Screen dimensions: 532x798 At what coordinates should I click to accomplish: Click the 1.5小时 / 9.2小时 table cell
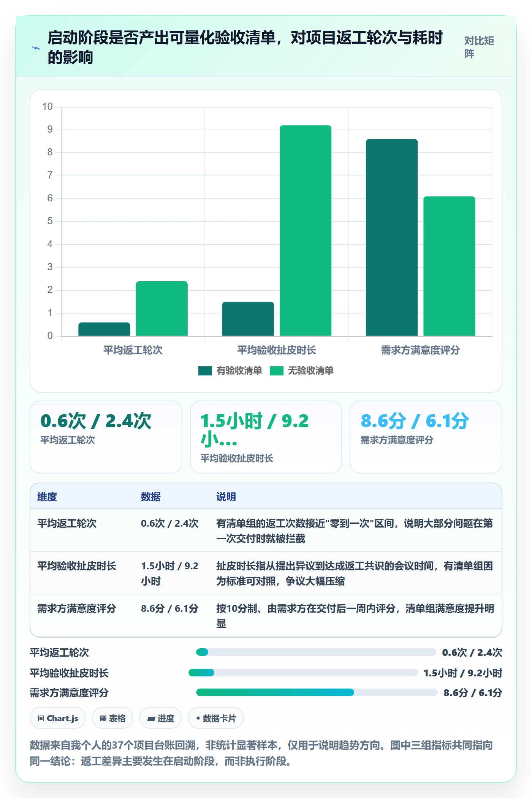pos(170,573)
